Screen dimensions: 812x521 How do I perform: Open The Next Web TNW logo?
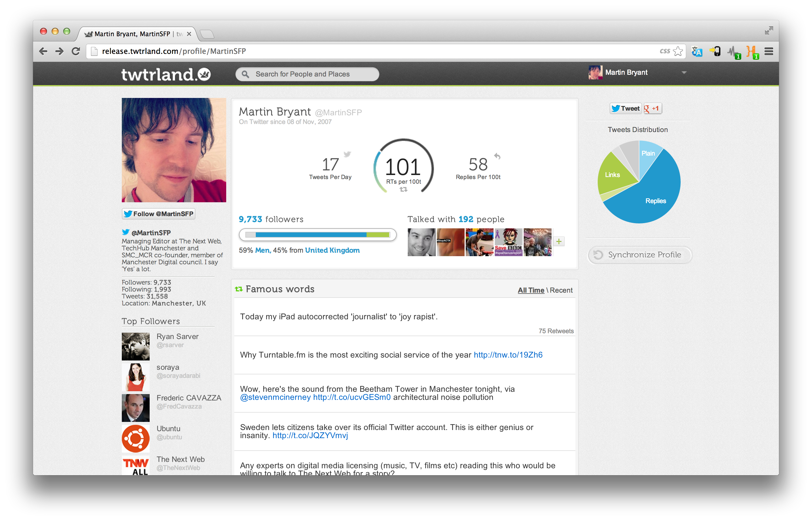135,466
